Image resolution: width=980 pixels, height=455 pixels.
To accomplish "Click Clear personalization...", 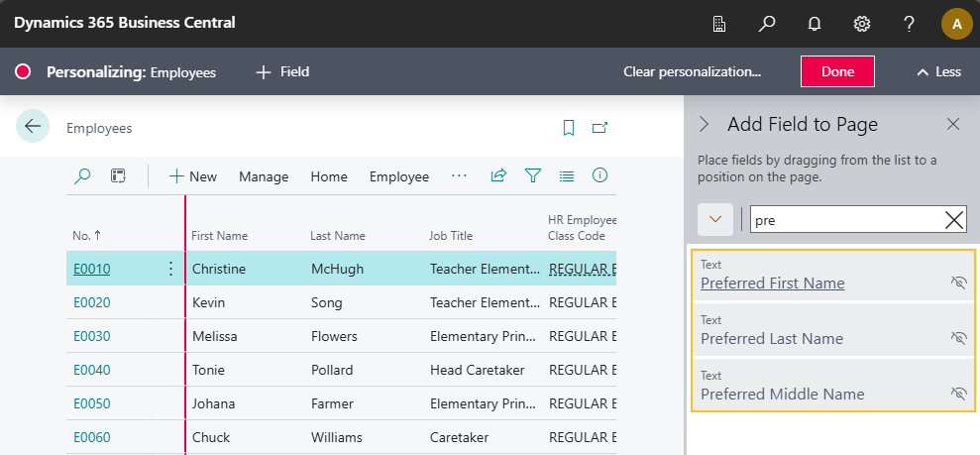I will [692, 72].
